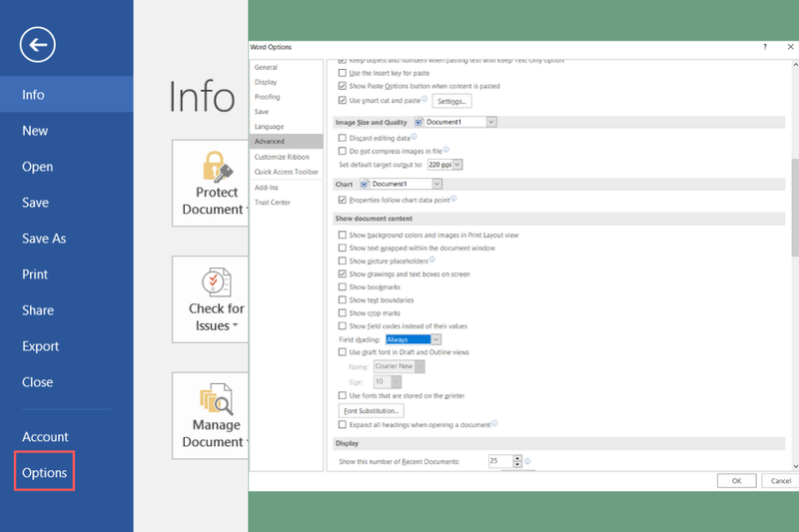Viewport: 799px width, 532px height.
Task: Open Quick Access Toolbar category
Action: click(x=287, y=172)
